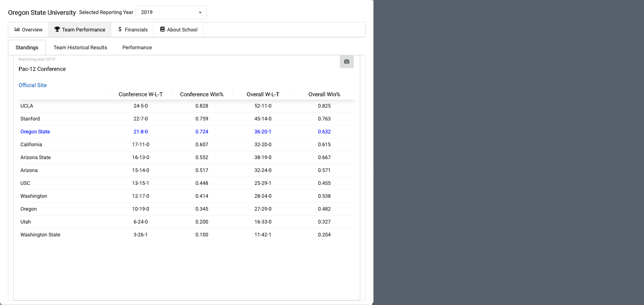The image size is (644, 305).
Task: Click UCLA's conference win% 0.828
Action: [202, 106]
